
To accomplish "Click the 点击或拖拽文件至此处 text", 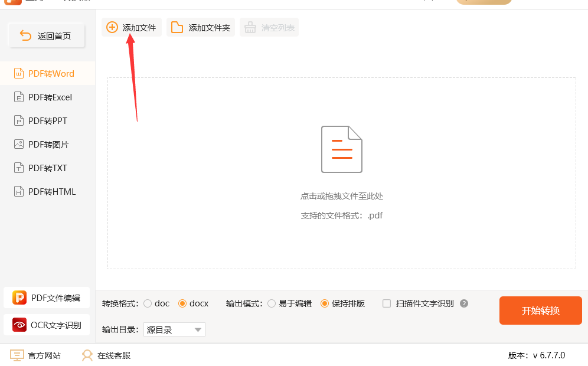I will [342, 196].
